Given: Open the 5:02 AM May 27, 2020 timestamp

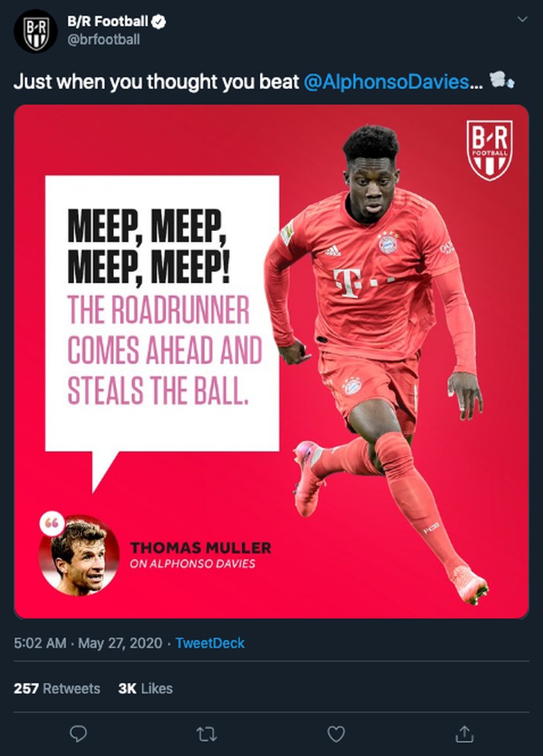Looking at the screenshot, I should 88,643.
